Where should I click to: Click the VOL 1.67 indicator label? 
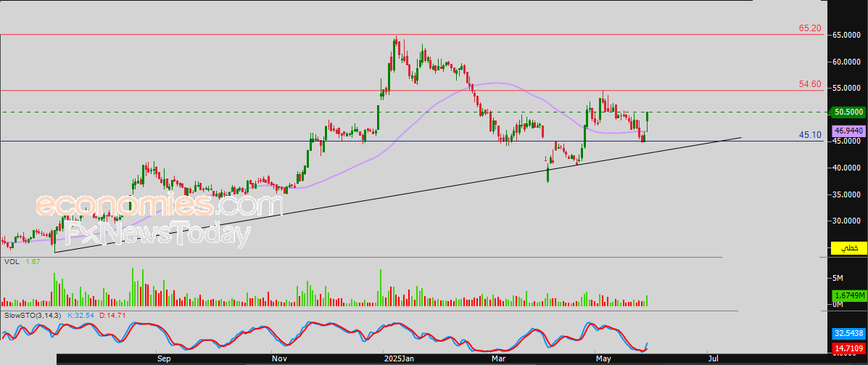pyautogui.click(x=21, y=261)
